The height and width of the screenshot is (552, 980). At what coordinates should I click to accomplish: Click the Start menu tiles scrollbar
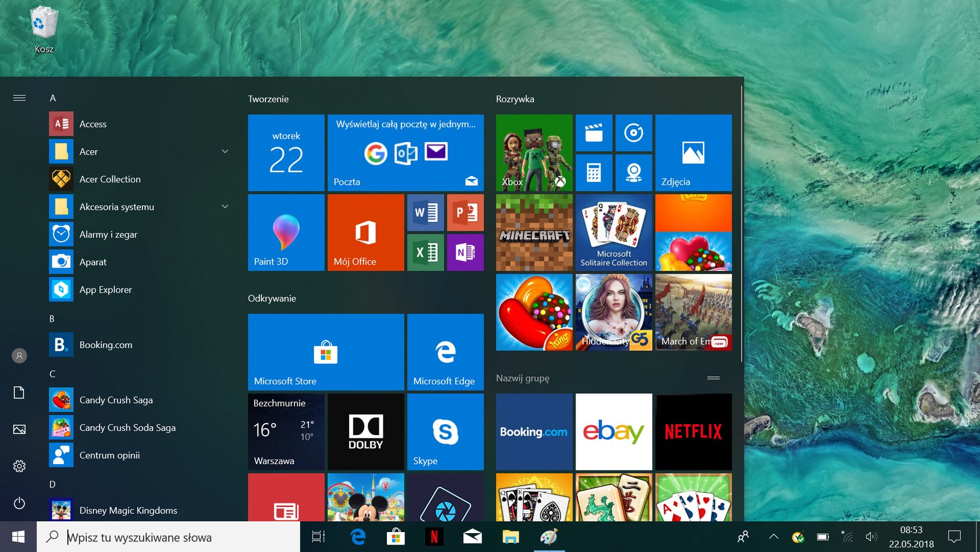click(741, 224)
